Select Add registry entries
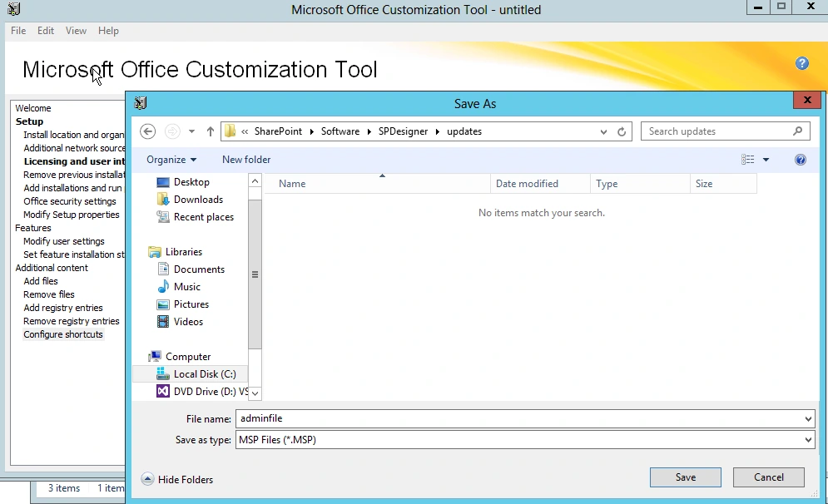The height and width of the screenshot is (504, 828). pos(63,308)
